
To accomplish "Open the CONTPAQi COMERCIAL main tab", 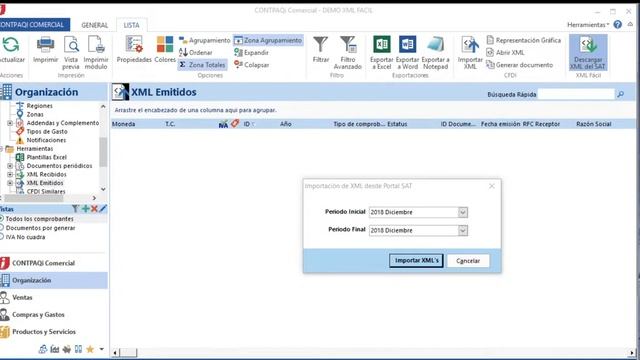I will tap(34, 25).
